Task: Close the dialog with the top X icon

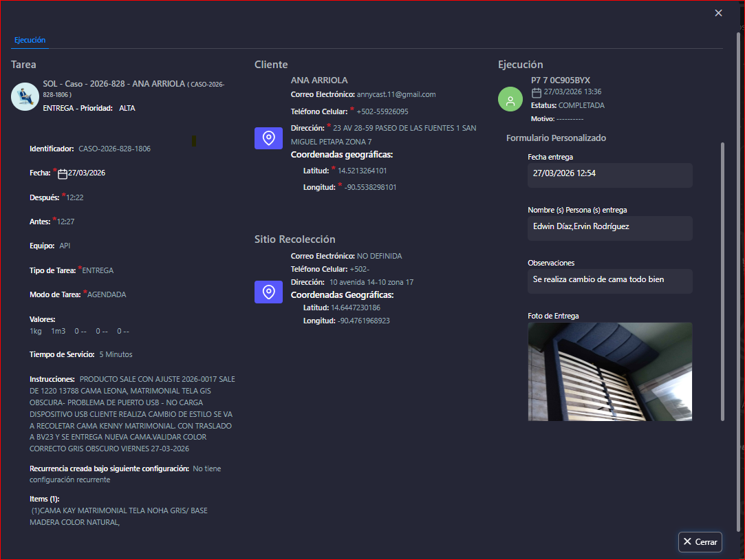Action: pyautogui.click(x=718, y=13)
